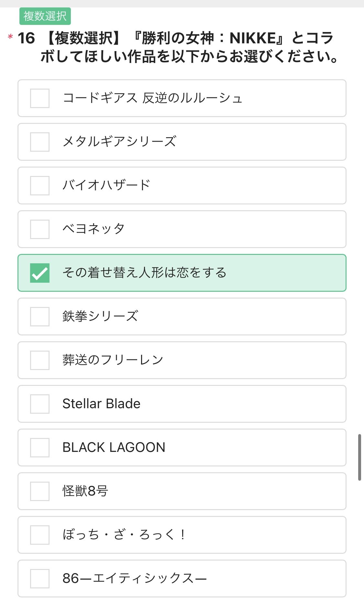Choose the Stellar Blade option text
The height and width of the screenshot is (601, 364).
pos(101,404)
